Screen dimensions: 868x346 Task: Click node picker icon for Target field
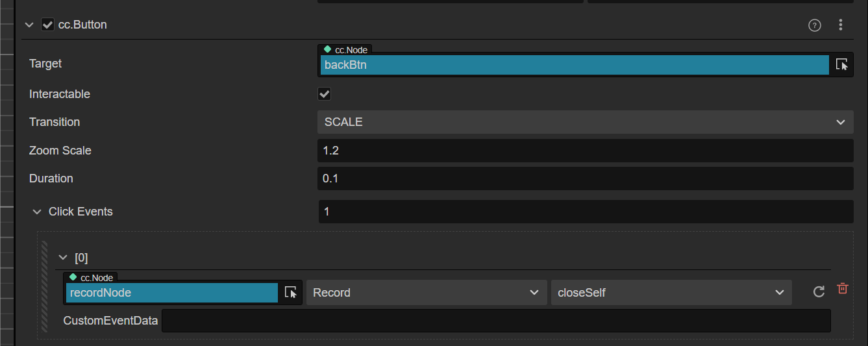click(841, 64)
